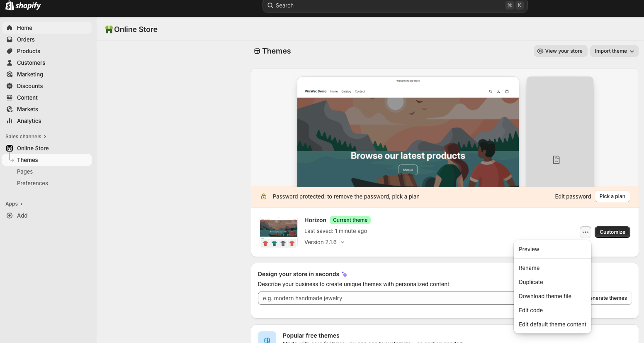Click the Pick a plan button
This screenshot has width=644, height=343.
(x=612, y=196)
